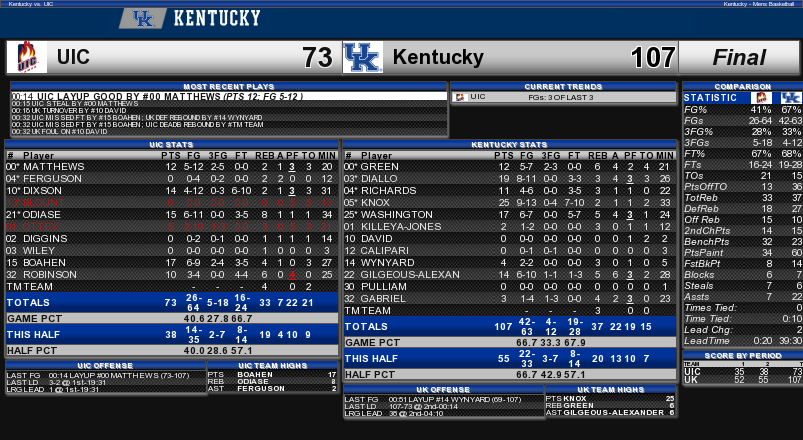This screenshot has width=803, height=440.
Task: Click the UIC logo in Comparison header
Action: tap(762, 97)
